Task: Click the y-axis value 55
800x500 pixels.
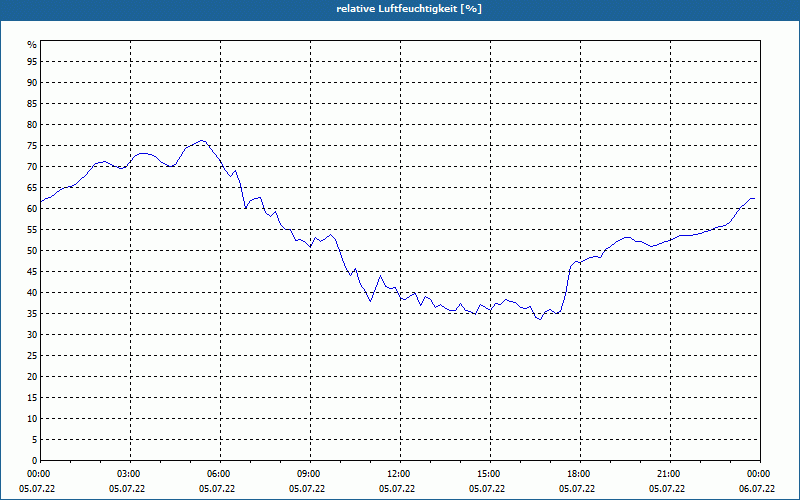Action: pos(32,230)
